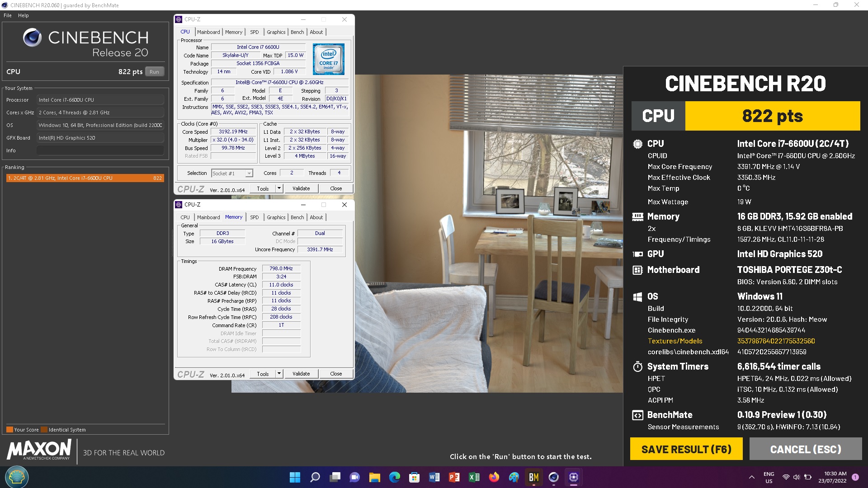The width and height of the screenshot is (868, 488).
Task: Launch Firefox from taskbar
Action: click(494, 477)
